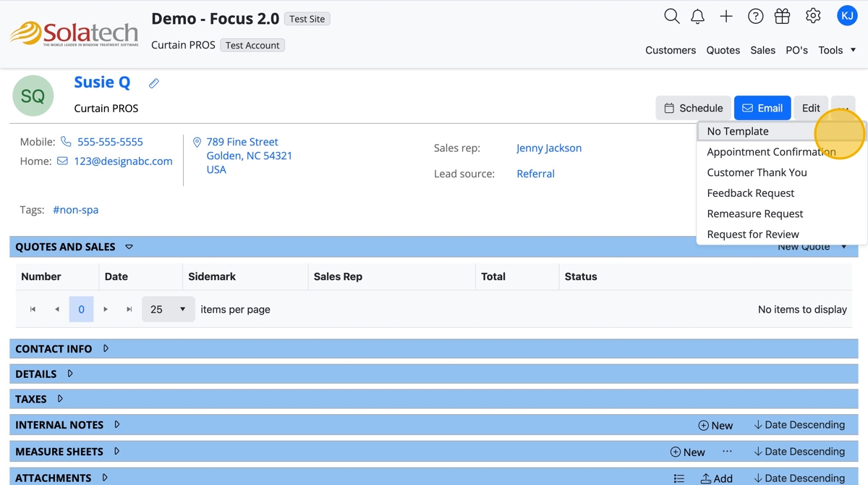The height and width of the screenshot is (485, 868).
Task: Click the plus add icon in header
Action: pyautogui.click(x=726, y=16)
